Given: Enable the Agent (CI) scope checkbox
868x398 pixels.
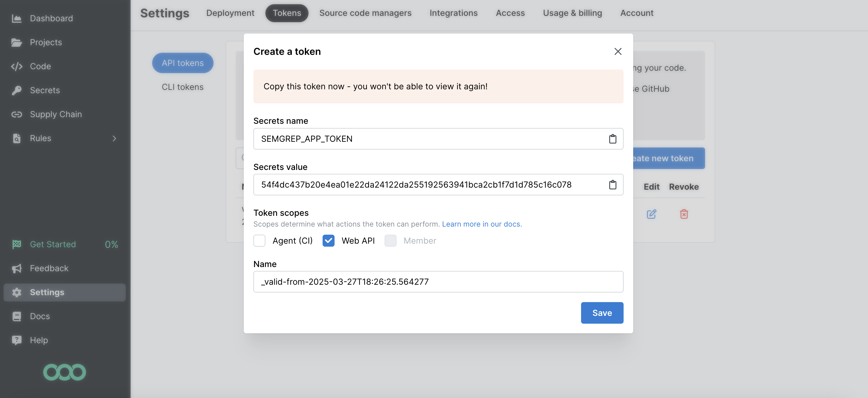Looking at the screenshot, I should [x=259, y=240].
